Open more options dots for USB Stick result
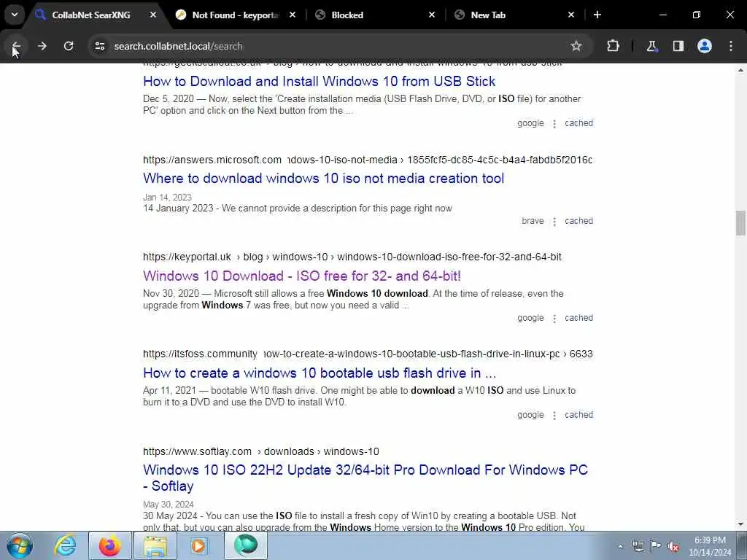 click(554, 124)
